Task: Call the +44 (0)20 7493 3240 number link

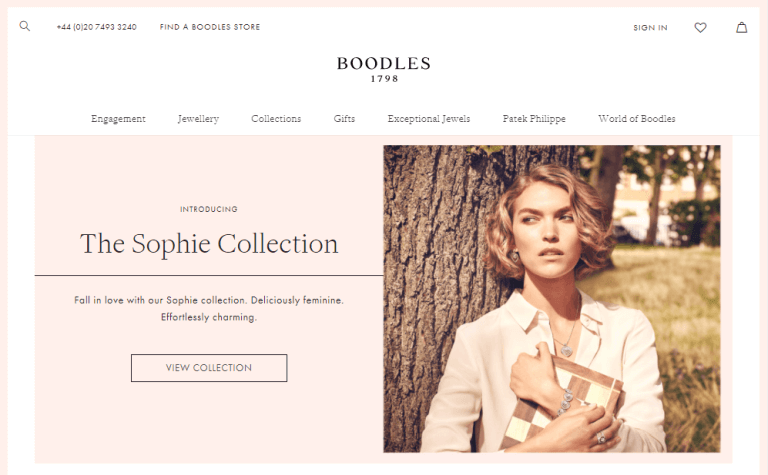Action: tap(96, 27)
